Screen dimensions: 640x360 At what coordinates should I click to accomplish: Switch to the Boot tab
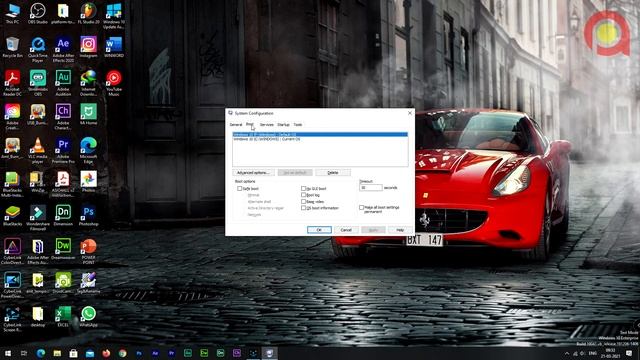click(249, 124)
